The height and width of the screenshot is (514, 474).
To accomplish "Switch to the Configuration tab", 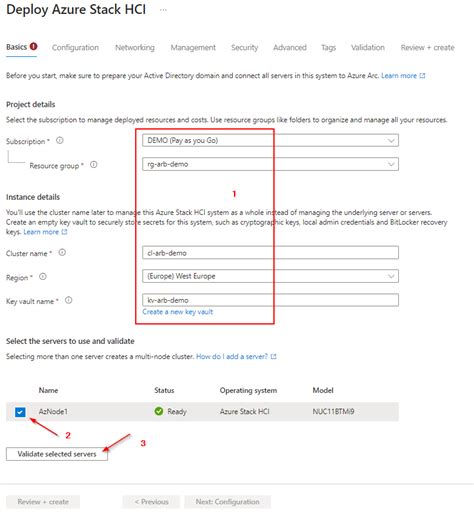I will click(75, 48).
